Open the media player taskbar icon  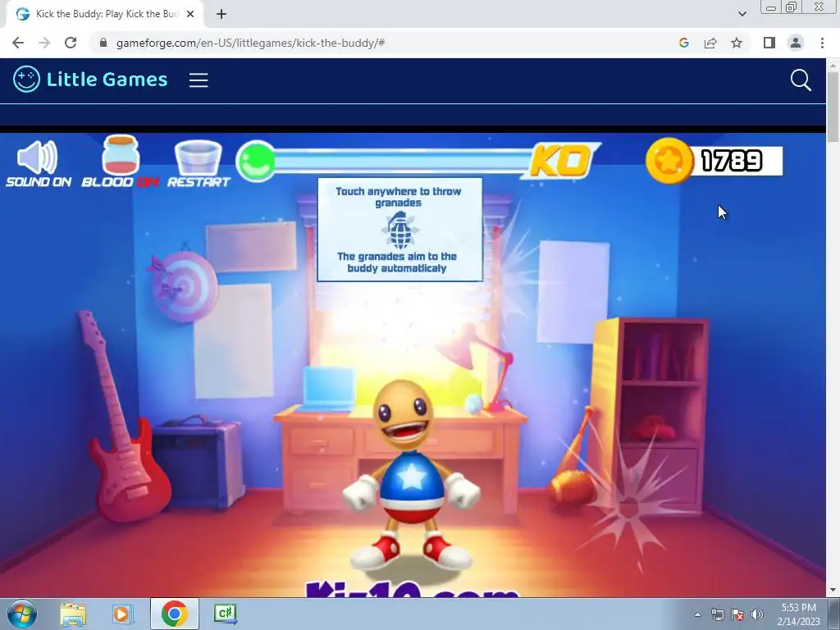pos(123,614)
